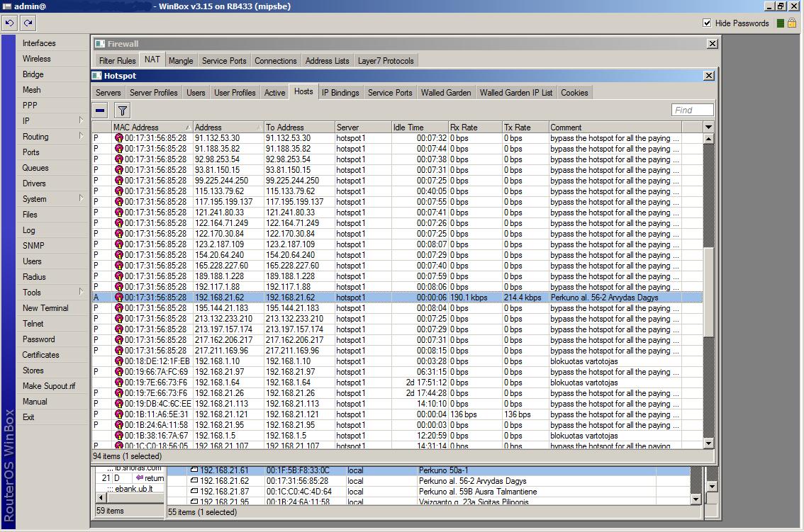Click the left scroll arrow below ebank.ub.lt
The image size is (804, 532).
(x=101, y=498)
